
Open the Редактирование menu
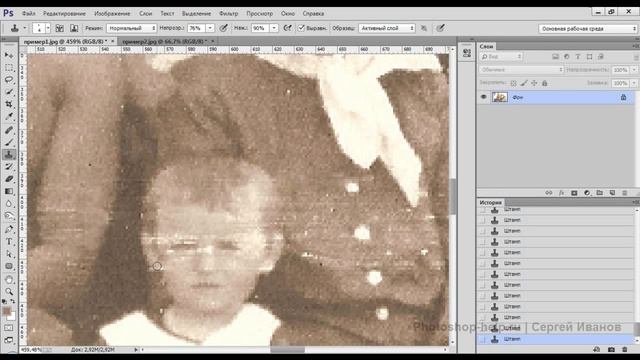[64, 13]
